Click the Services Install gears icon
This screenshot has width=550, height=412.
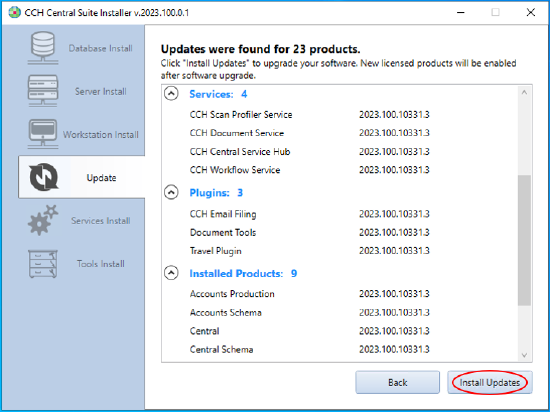click(43, 220)
